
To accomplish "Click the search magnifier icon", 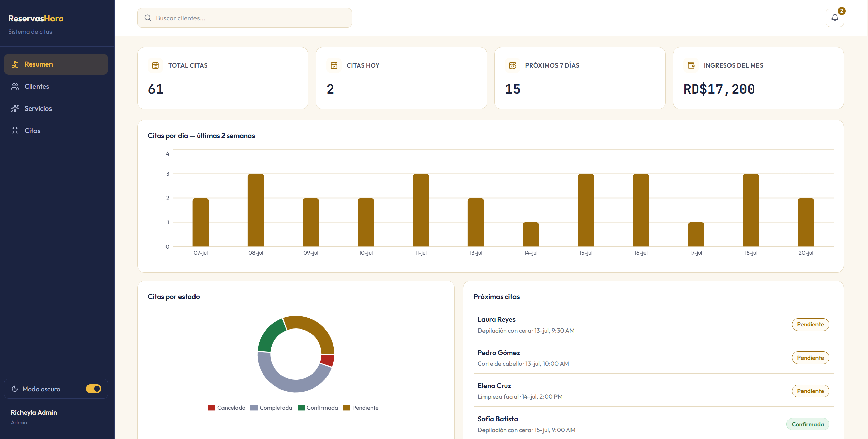I will click(148, 18).
